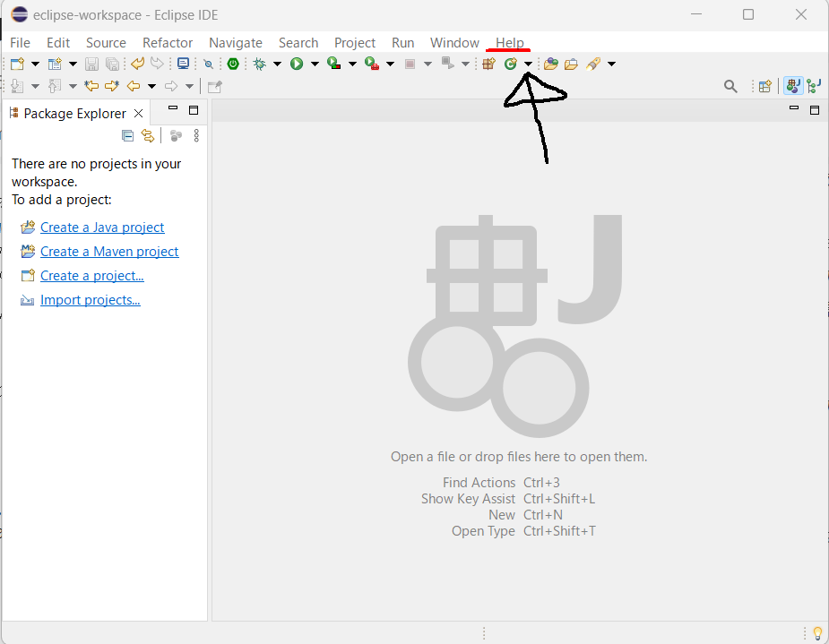Click the yellow Back navigation arrow
The height and width of the screenshot is (644, 829).
point(134,86)
